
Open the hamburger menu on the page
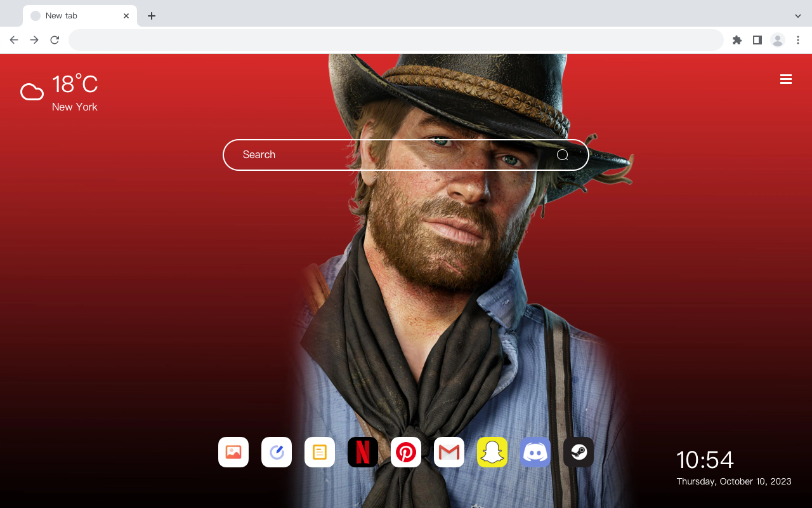(x=786, y=79)
